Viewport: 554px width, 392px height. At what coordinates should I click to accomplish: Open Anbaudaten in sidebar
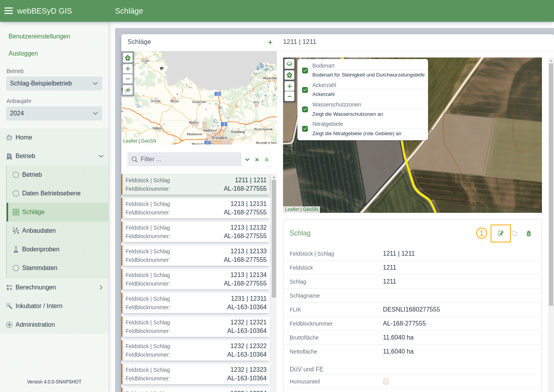pyautogui.click(x=58, y=231)
